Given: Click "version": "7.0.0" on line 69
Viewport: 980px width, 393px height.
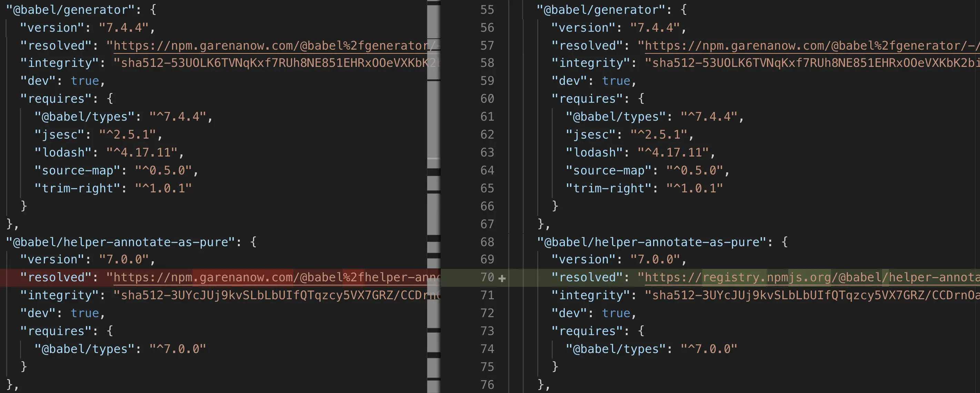Looking at the screenshot, I should (x=615, y=260).
